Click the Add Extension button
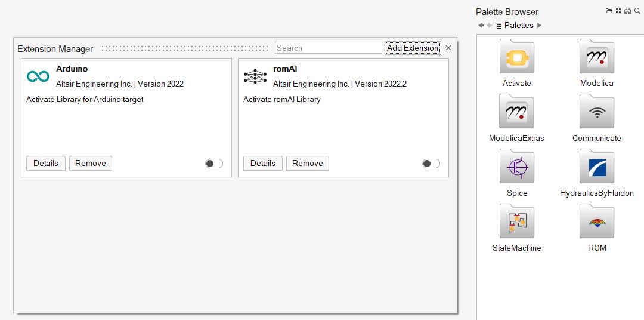This screenshot has height=320, width=644. point(413,48)
